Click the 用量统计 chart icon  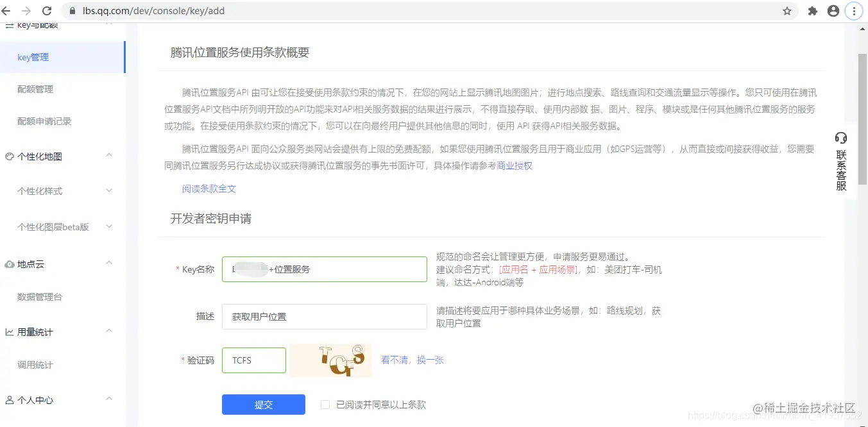click(10, 332)
